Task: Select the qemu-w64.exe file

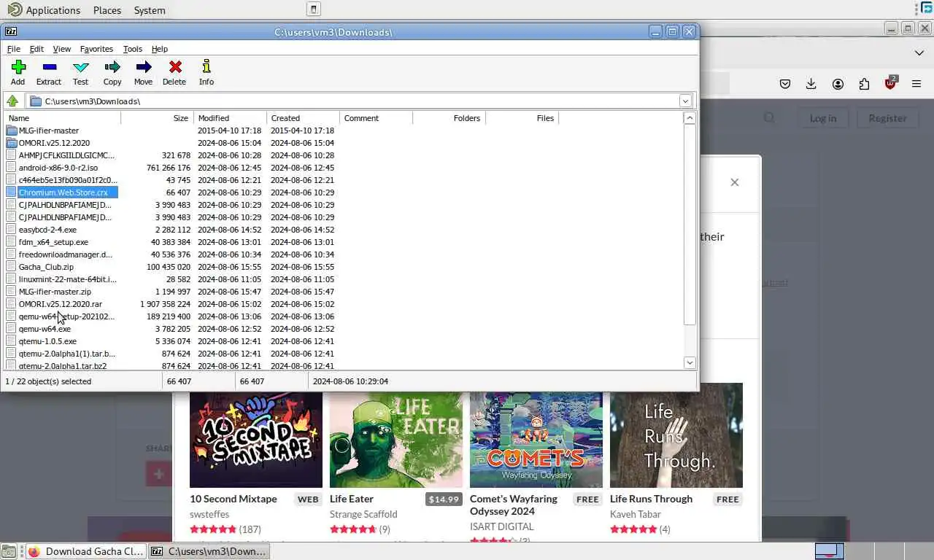Action: [x=45, y=329]
